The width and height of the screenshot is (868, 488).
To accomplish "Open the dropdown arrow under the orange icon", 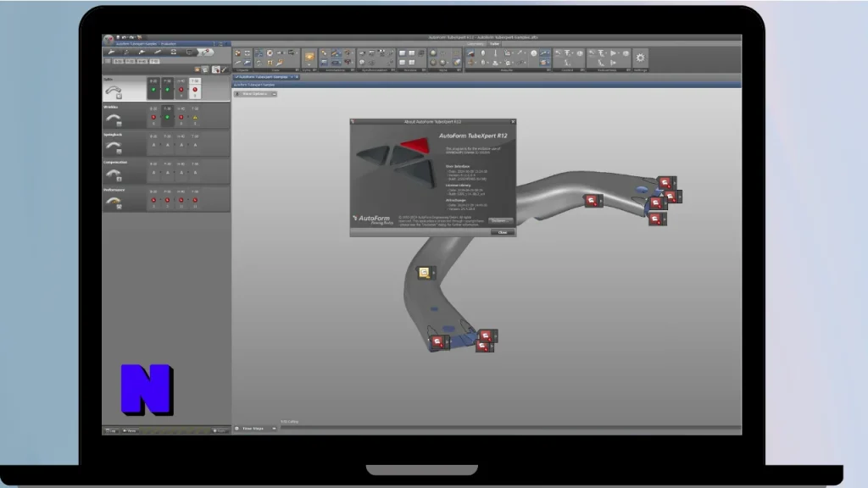I will click(309, 64).
